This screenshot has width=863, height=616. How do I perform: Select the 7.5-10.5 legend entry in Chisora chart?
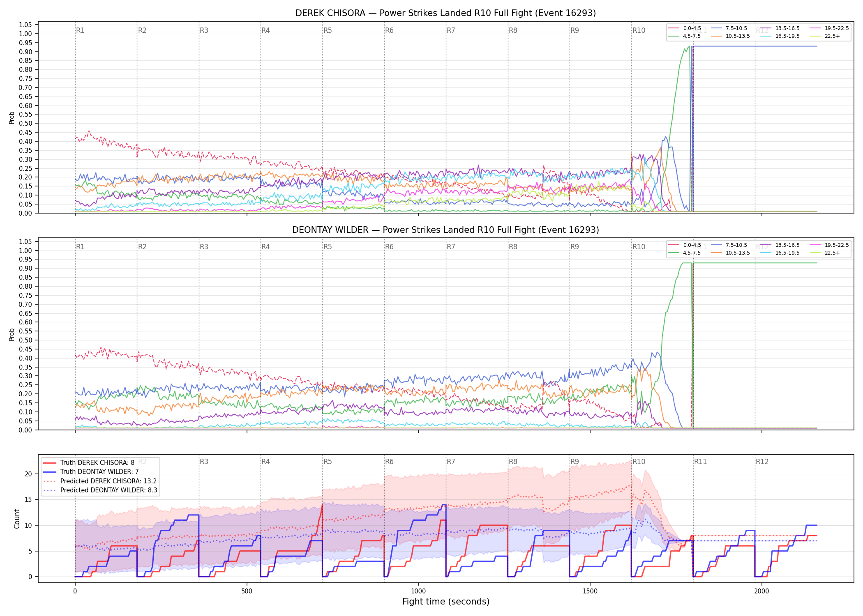click(x=729, y=28)
